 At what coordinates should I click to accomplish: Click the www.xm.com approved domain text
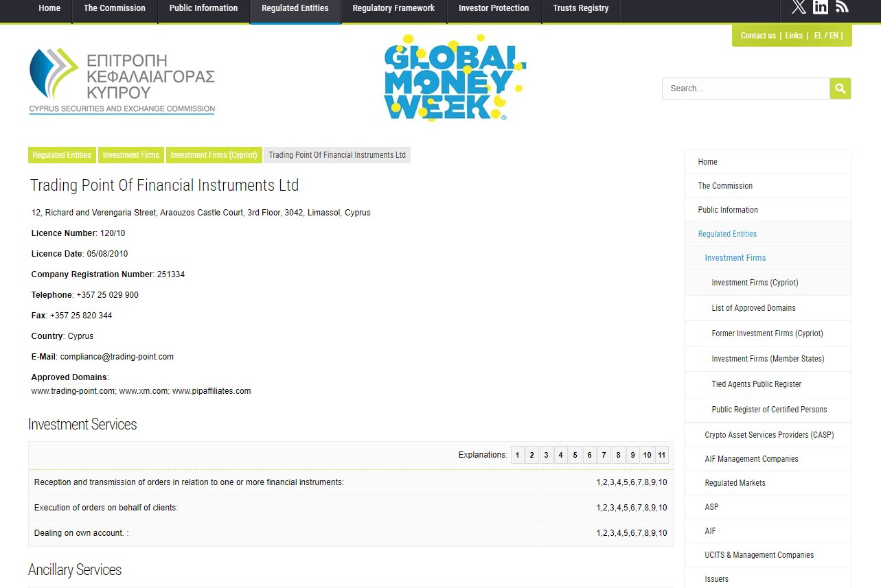point(143,391)
